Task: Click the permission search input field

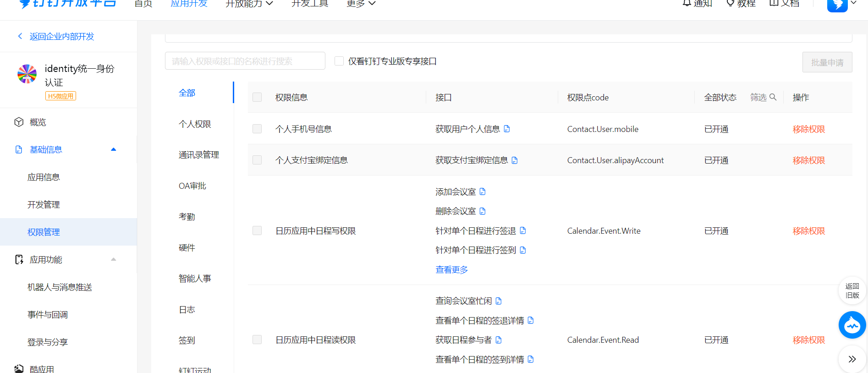Action: pyautogui.click(x=245, y=61)
